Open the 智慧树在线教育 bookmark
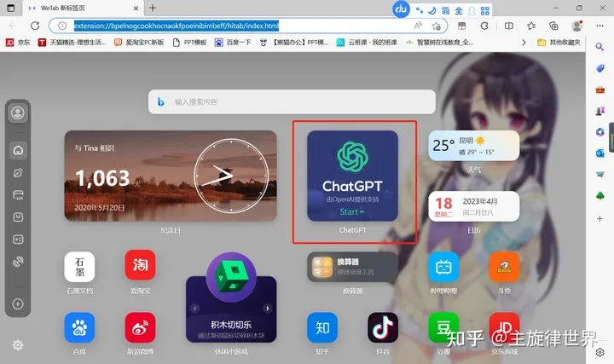 (x=439, y=43)
